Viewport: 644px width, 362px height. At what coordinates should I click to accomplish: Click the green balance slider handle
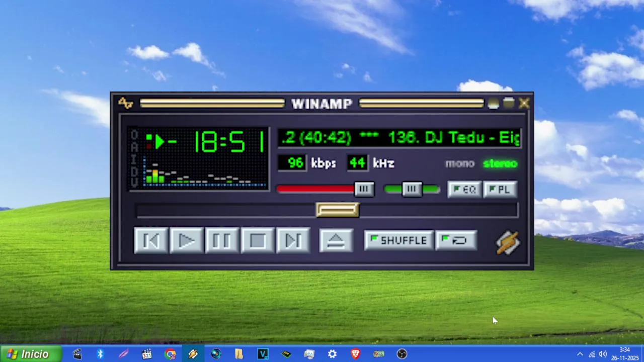pos(412,189)
